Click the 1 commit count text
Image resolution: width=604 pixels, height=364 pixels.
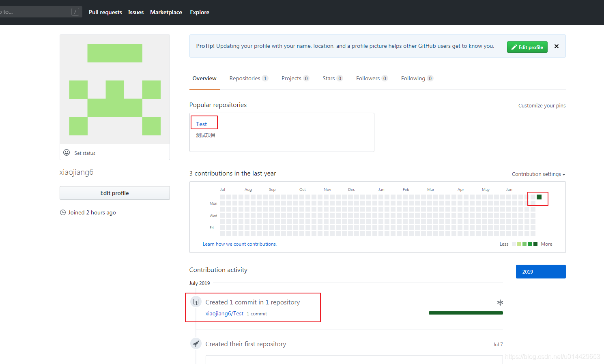(257, 314)
